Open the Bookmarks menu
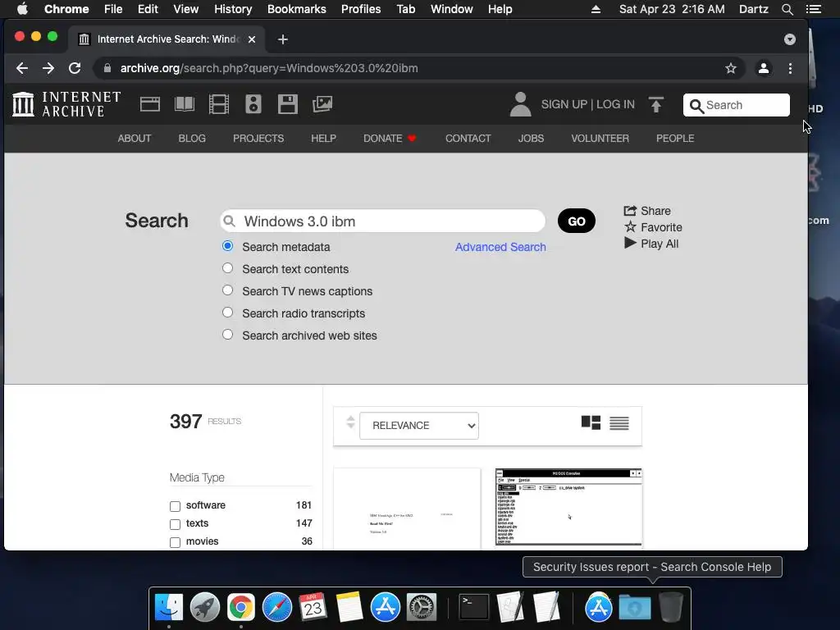 [x=296, y=9]
